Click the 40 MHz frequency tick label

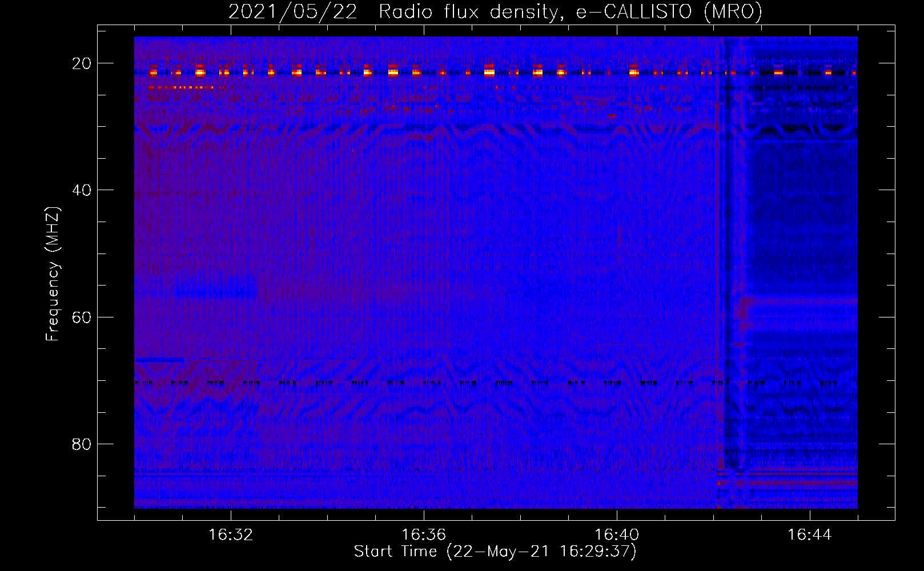[x=82, y=190]
